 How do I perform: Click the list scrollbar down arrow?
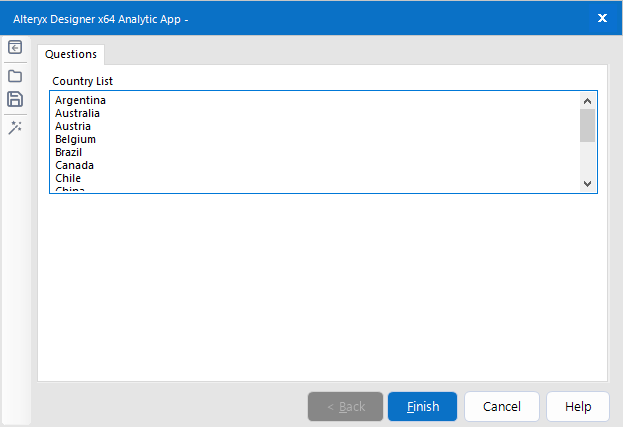588,184
